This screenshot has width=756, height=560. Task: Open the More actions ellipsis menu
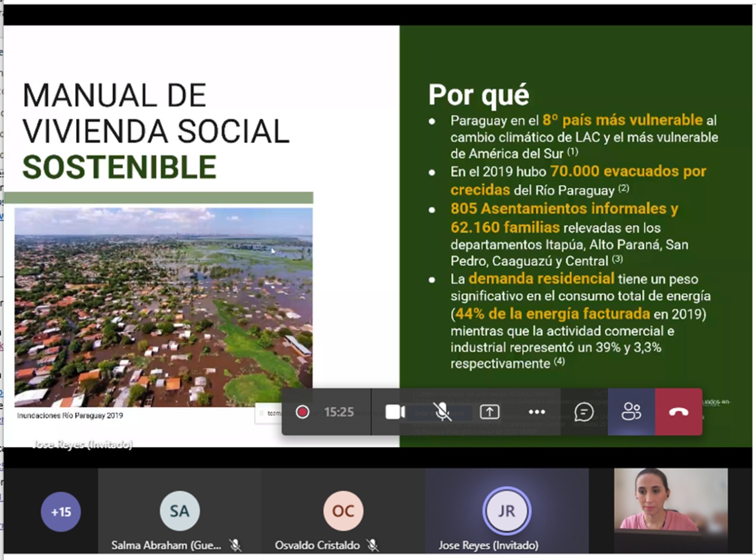[537, 412]
